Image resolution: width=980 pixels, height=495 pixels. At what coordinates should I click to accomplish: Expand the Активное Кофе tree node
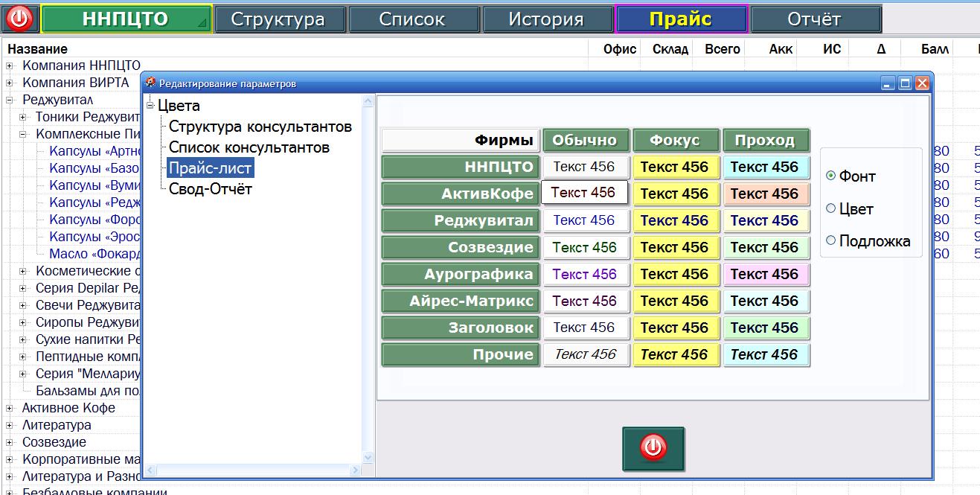(x=10, y=408)
